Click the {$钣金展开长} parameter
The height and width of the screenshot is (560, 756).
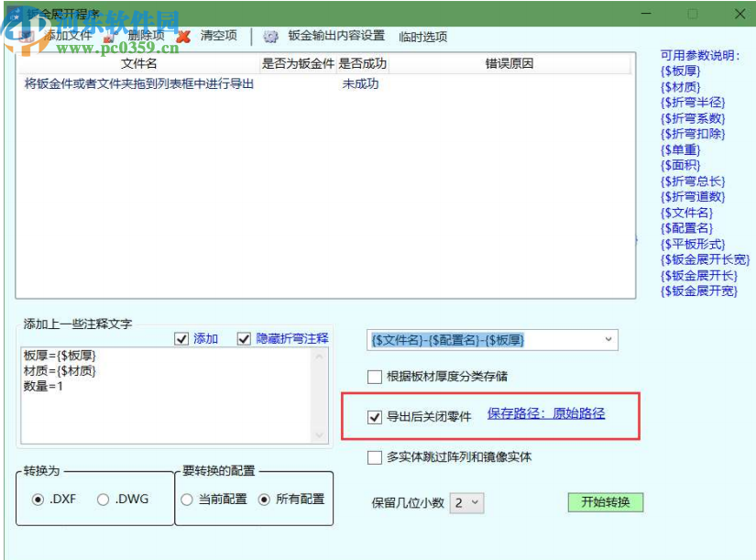(699, 276)
